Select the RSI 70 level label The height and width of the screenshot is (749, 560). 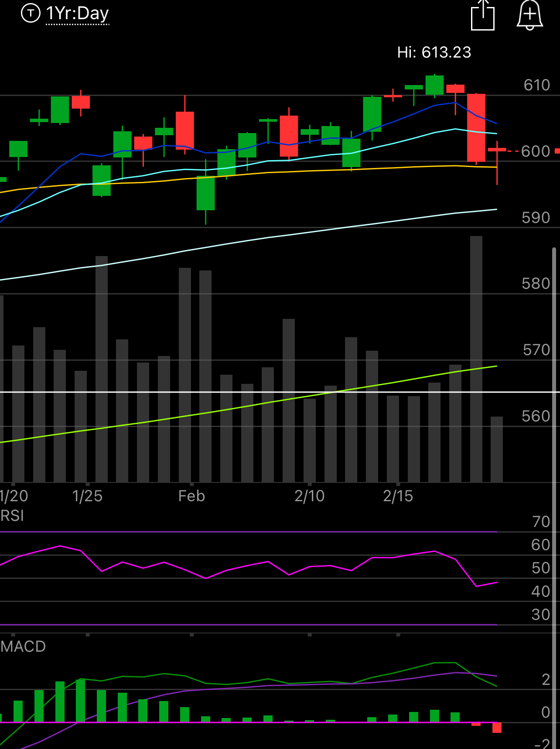541,522
